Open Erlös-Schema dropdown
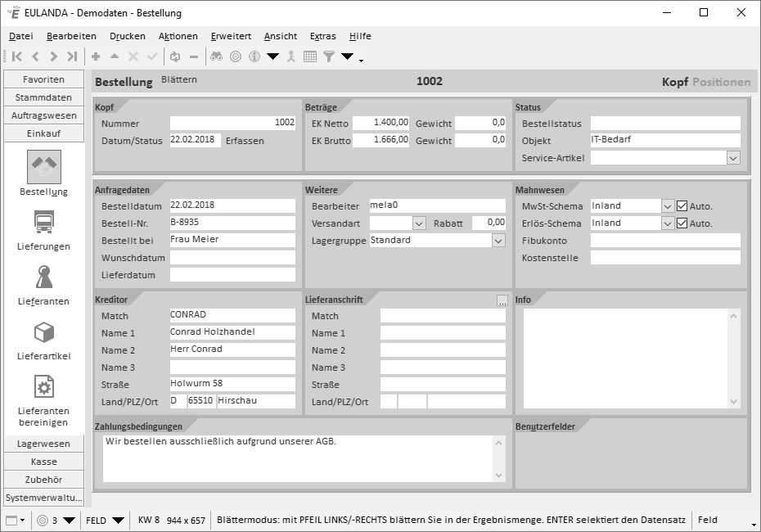Screen dimensions: 761x532 point(668,223)
